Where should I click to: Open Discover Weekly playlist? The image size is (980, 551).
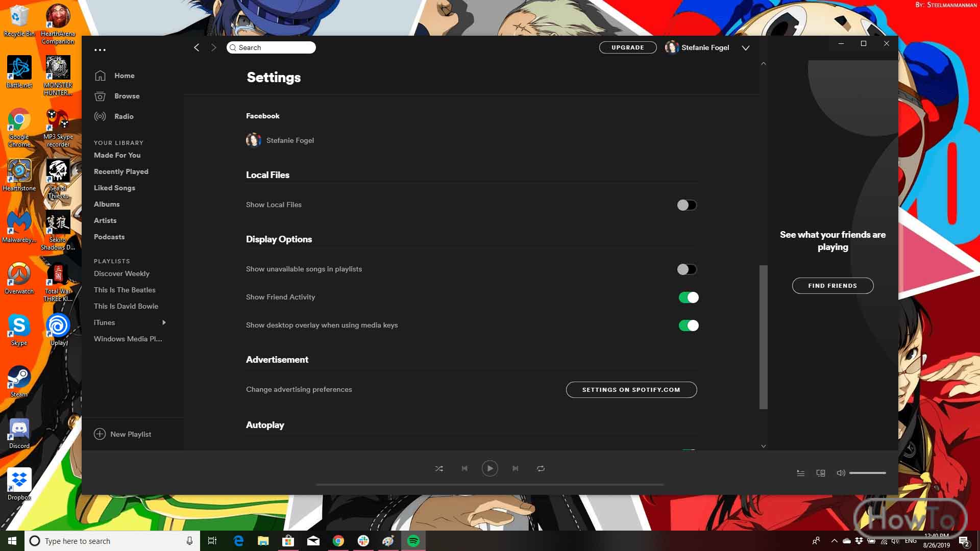(121, 273)
